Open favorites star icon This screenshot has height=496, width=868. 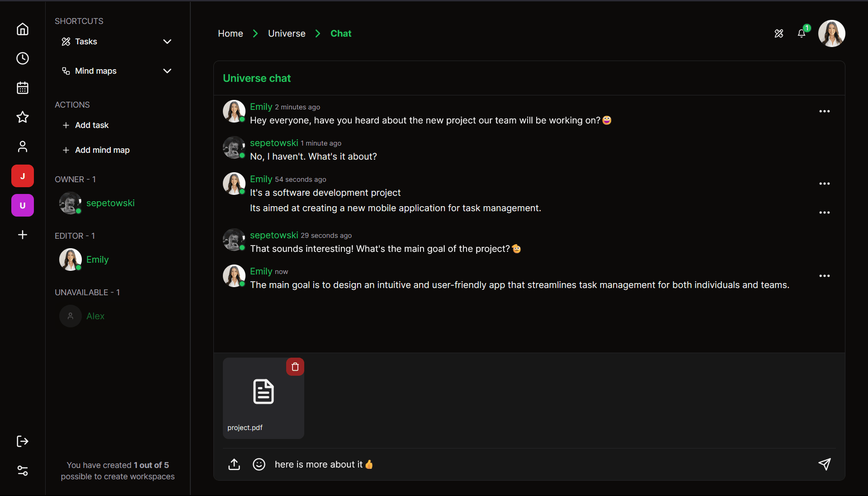[23, 117]
